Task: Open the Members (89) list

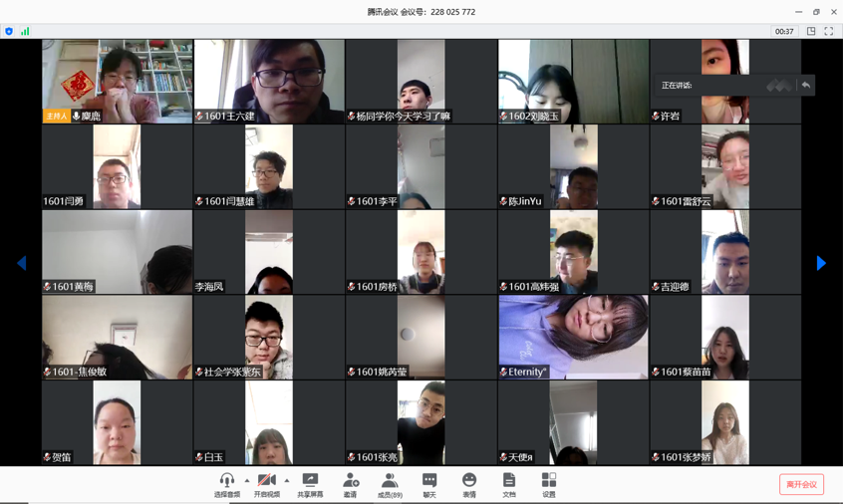Action: click(x=390, y=482)
